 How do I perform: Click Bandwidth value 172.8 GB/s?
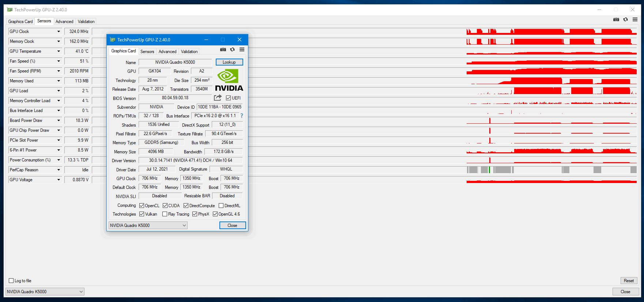pos(223,152)
